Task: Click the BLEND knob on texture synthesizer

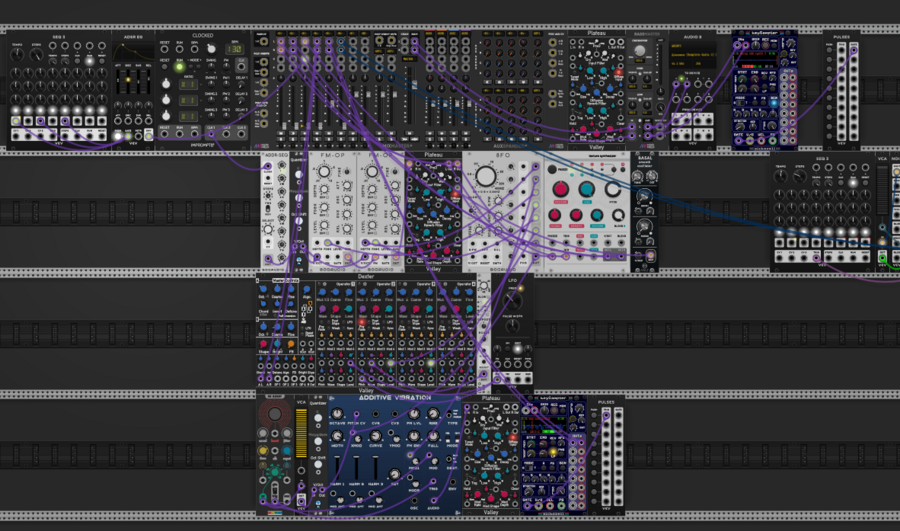Action: tap(618, 215)
